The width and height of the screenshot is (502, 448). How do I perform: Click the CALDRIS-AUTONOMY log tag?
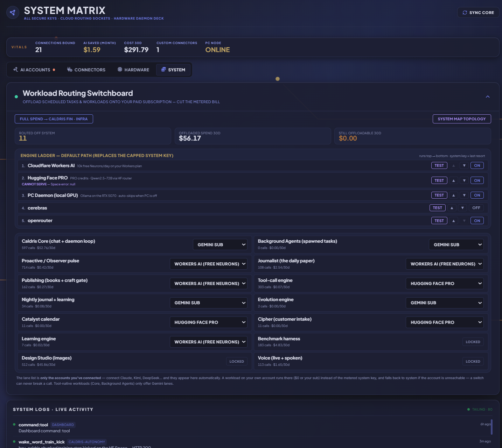click(x=87, y=442)
